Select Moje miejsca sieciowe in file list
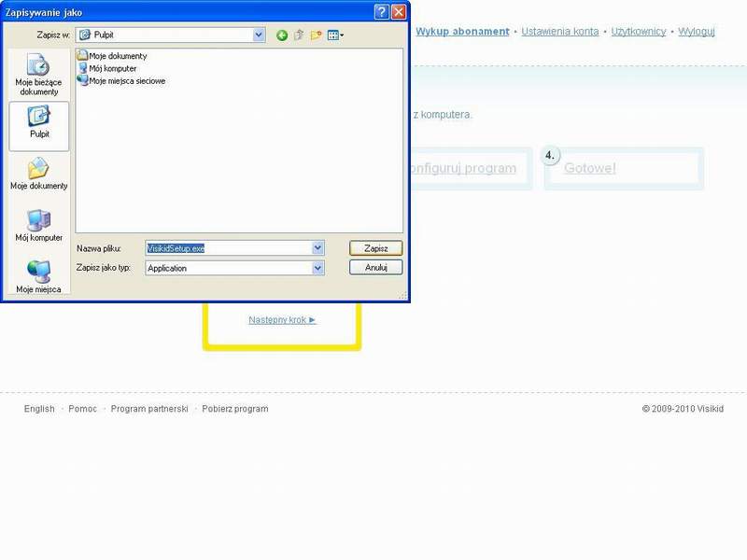 [122, 81]
